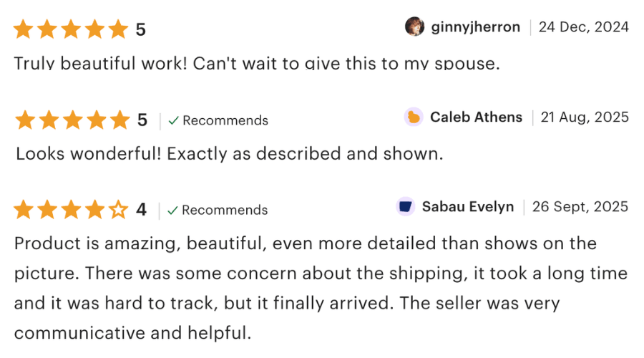Click ginnyjherron's profile avatar
The height and width of the screenshot is (358, 644).
click(414, 27)
